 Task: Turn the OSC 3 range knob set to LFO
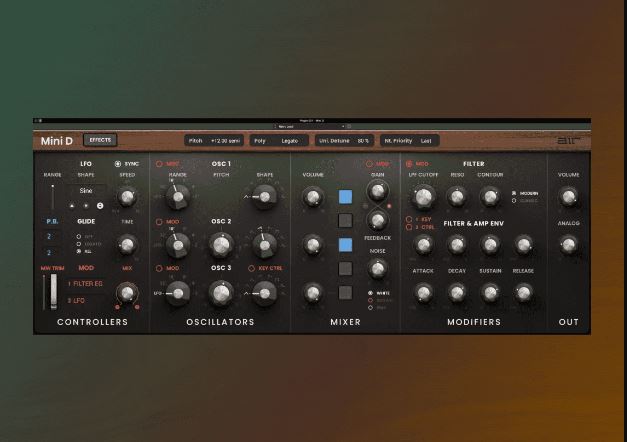click(x=178, y=293)
